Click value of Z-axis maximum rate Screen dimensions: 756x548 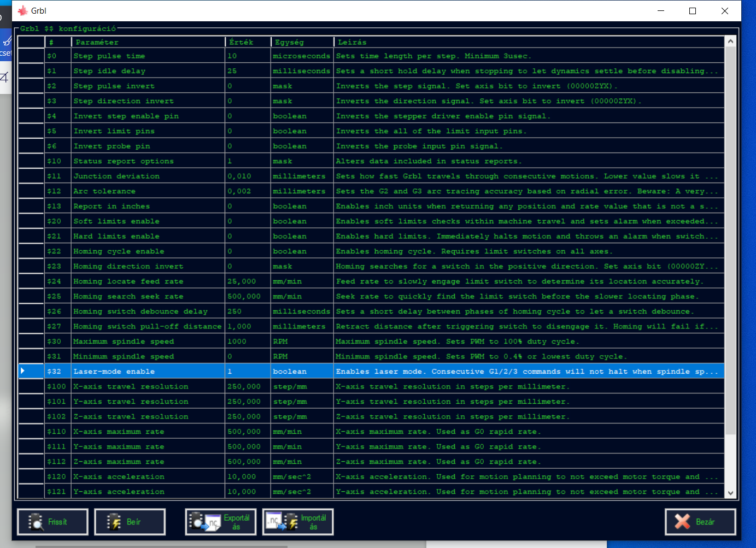[x=248, y=462]
